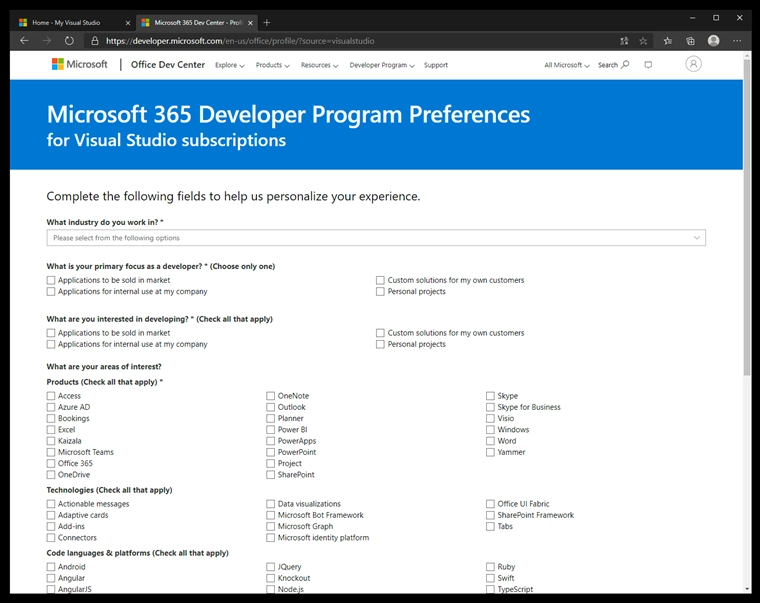Check the Angular checkbox
Image resolution: width=760 pixels, height=603 pixels.
coord(51,578)
